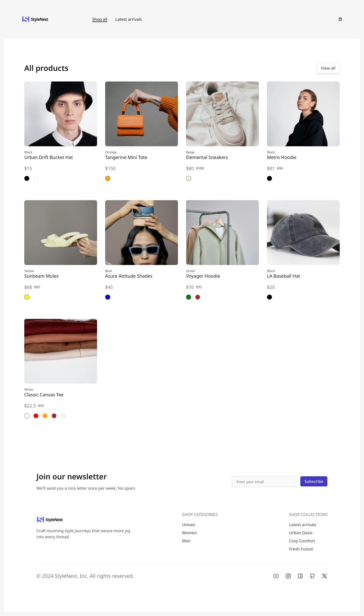Open the Facebook social icon
This screenshot has width=364, height=616.
[300, 576]
